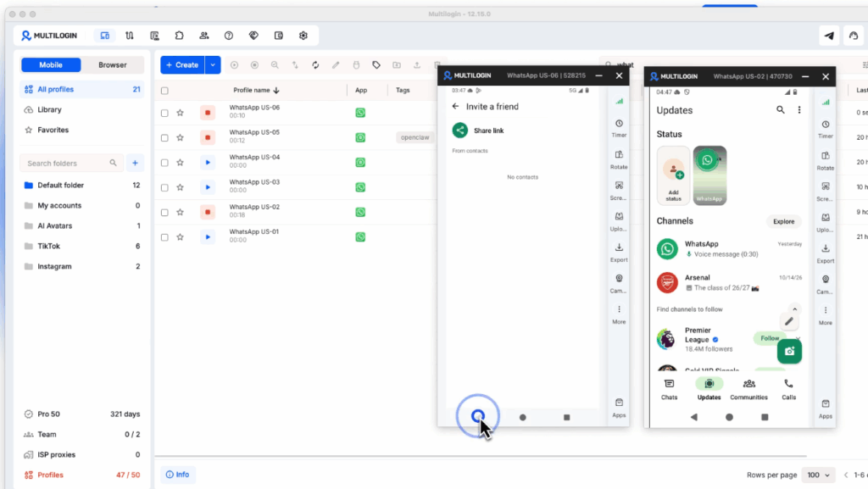Screen dimensions: 868x489
Task: Click the openclaw tag on US-05
Action: [x=415, y=137]
